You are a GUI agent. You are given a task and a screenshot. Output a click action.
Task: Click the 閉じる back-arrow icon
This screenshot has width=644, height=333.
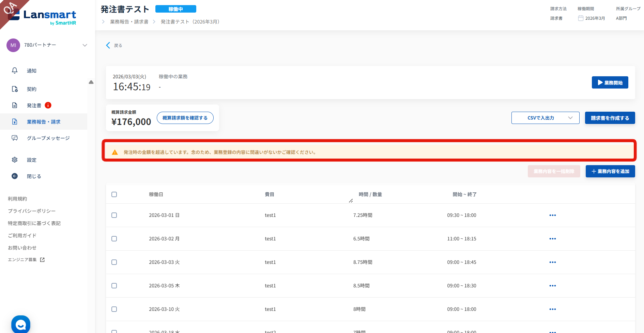pos(15,176)
